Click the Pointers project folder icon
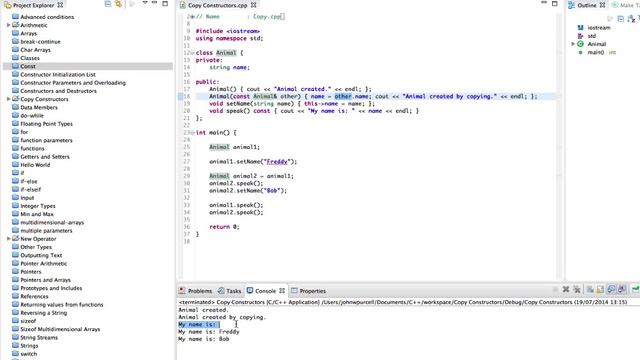 coord(16,271)
